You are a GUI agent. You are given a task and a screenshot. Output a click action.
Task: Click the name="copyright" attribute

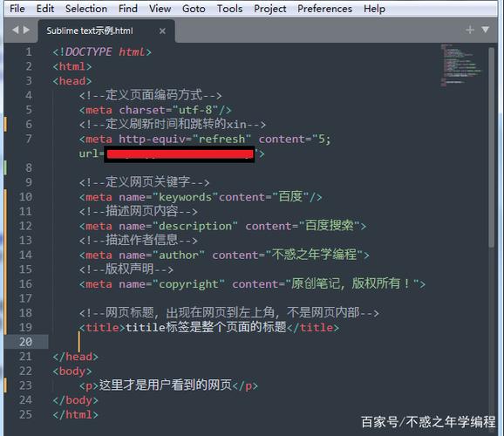(172, 284)
